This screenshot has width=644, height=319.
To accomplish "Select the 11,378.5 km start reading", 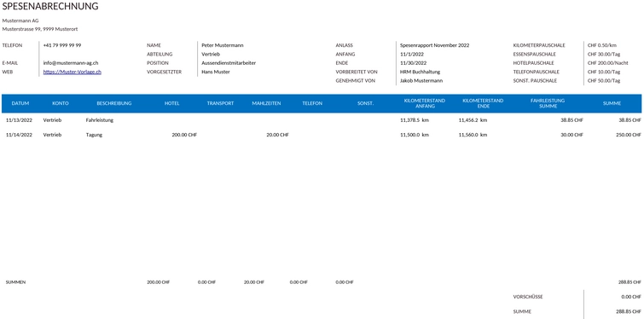I will point(415,120).
